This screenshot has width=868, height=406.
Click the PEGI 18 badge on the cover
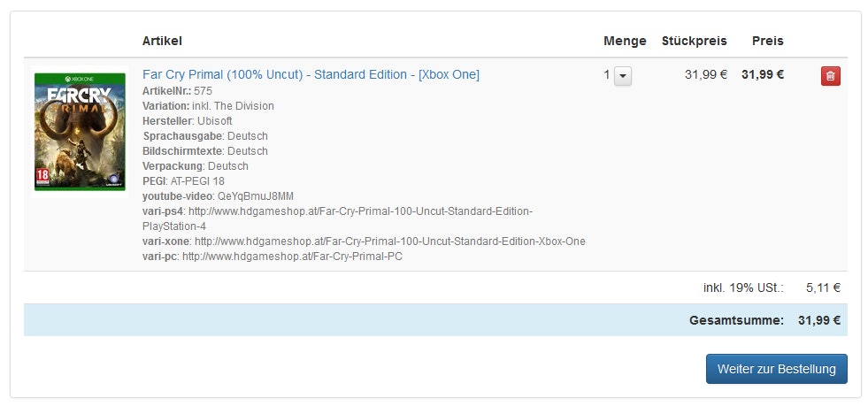point(41,175)
